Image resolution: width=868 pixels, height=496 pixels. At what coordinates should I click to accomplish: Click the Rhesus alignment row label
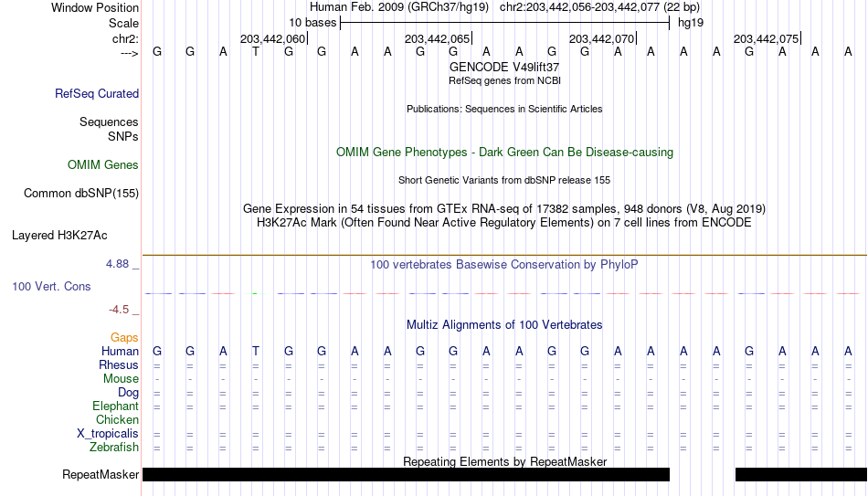click(x=119, y=364)
